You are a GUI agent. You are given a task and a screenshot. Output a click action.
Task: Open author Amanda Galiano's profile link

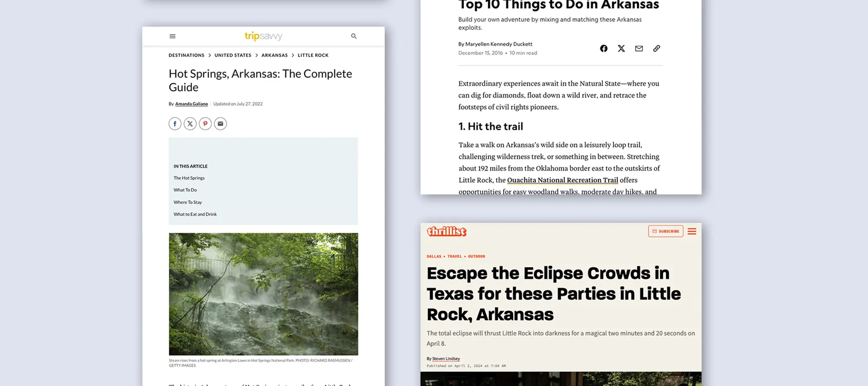191,104
